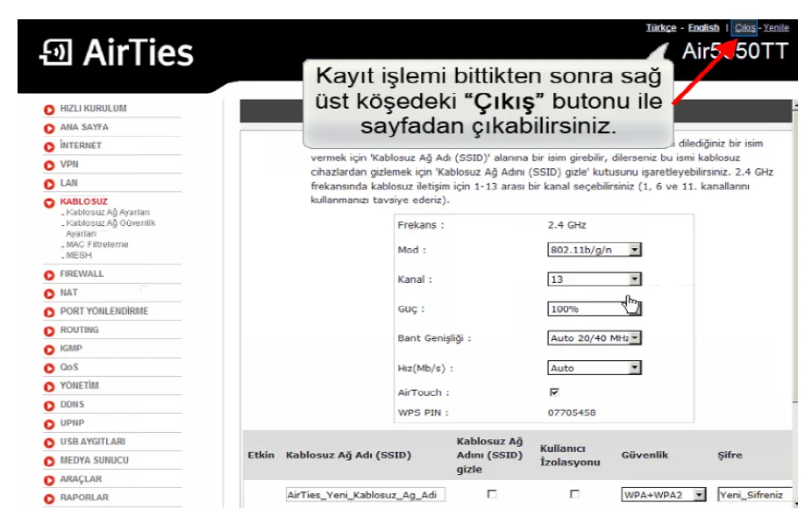Open the Mod dropdown showing 802.11b/g/n
Viewport: 812px width, 517px height.
click(595, 250)
